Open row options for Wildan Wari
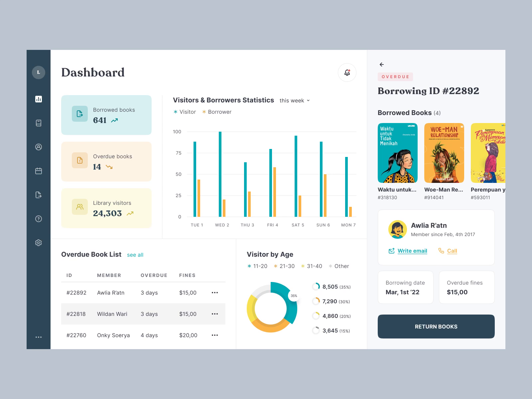The image size is (532, 399). click(x=215, y=314)
